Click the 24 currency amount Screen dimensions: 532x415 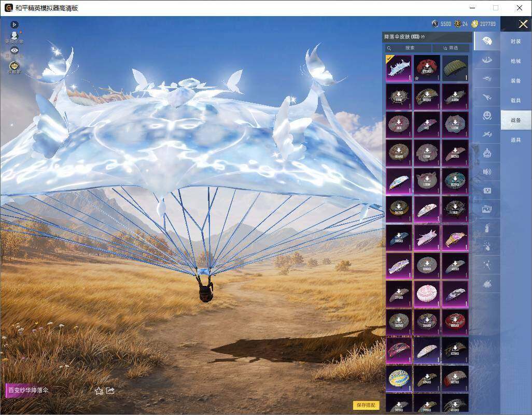pyautogui.click(x=465, y=24)
